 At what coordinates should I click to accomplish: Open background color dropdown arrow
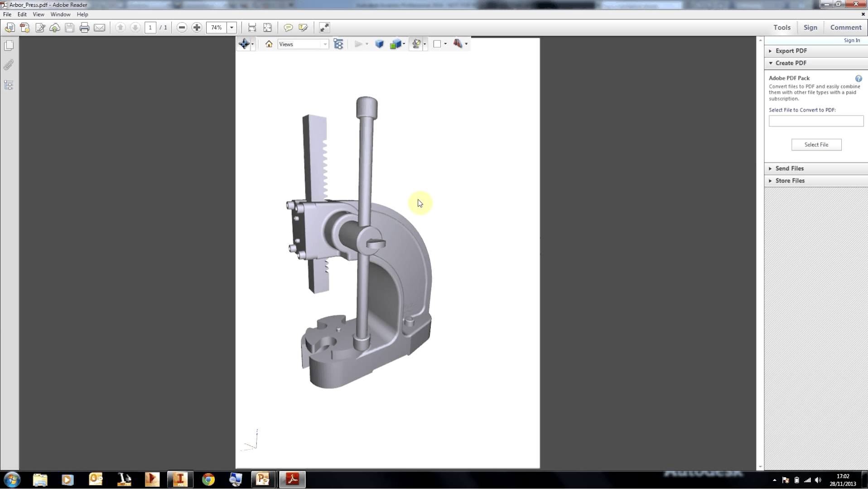[445, 44]
